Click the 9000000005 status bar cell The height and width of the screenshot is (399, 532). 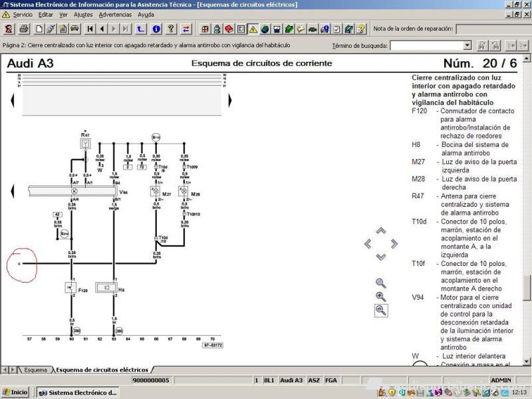(x=151, y=380)
